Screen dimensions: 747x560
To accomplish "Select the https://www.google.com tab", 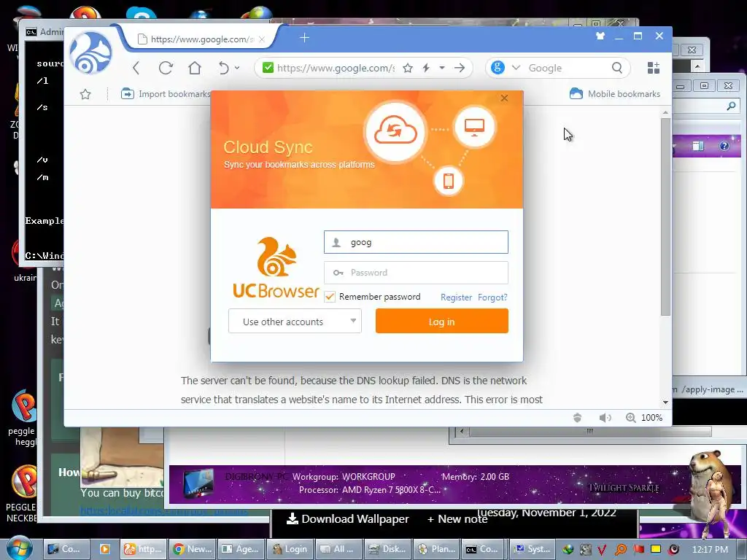I will coord(200,39).
